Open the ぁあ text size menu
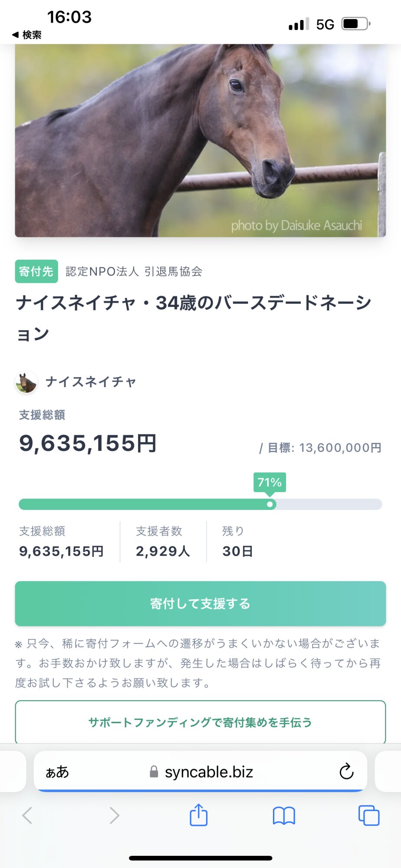The height and width of the screenshot is (868, 401). click(x=57, y=772)
